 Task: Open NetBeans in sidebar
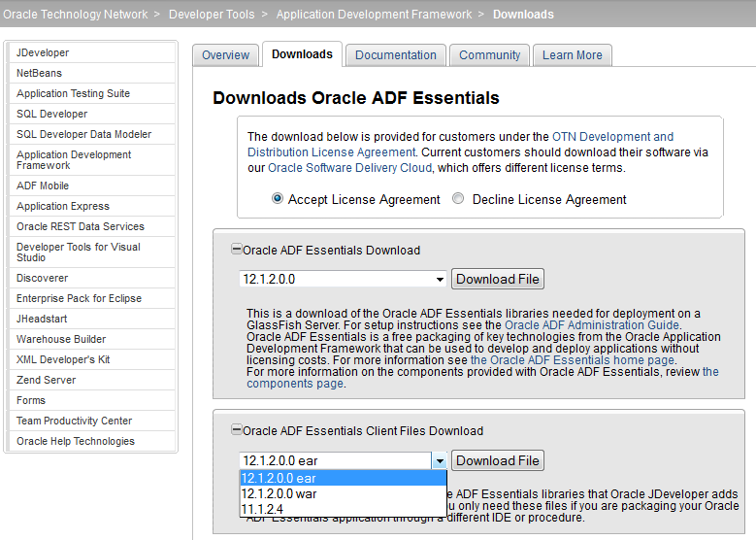92,73
